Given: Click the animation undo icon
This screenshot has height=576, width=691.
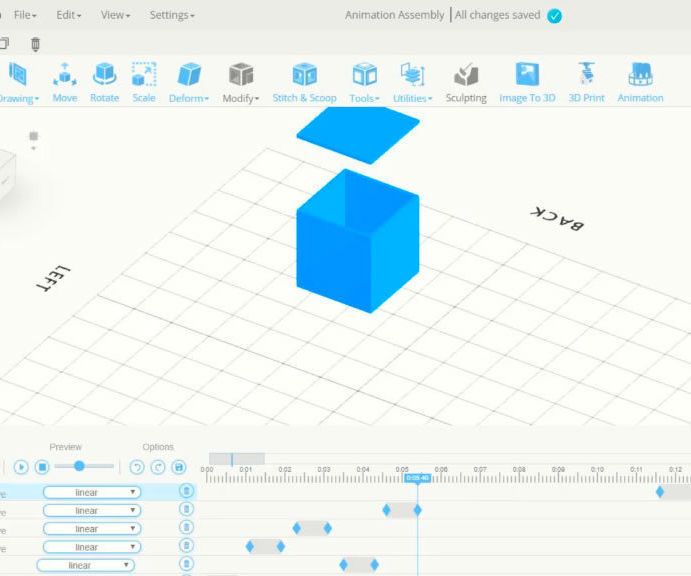Looking at the screenshot, I should pyautogui.click(x=137, y=467).
